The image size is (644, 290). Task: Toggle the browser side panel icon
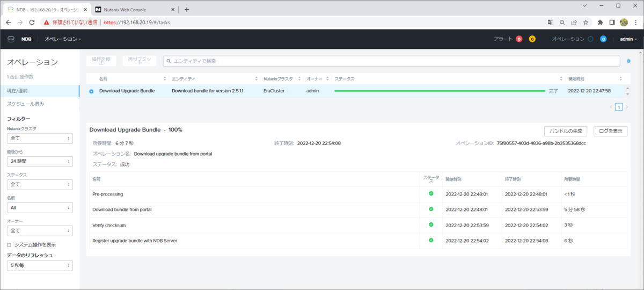tap(612, 23)
